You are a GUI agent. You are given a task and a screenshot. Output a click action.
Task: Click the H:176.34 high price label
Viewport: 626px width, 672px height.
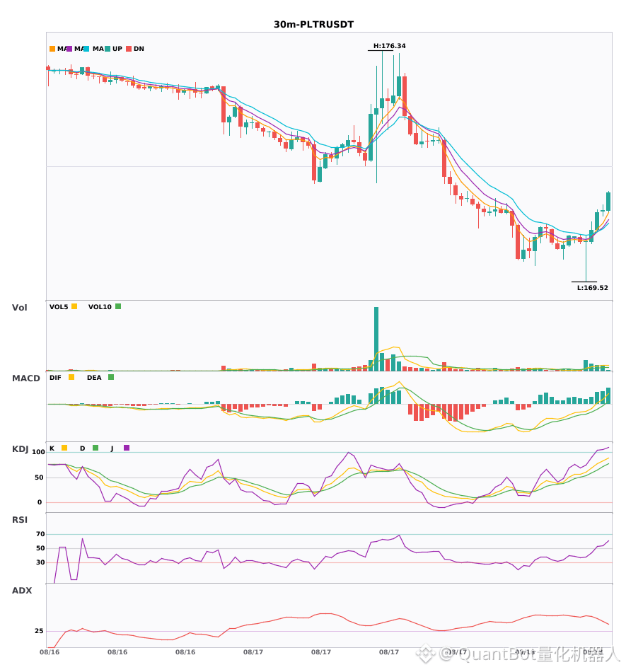tap(390, 46)
